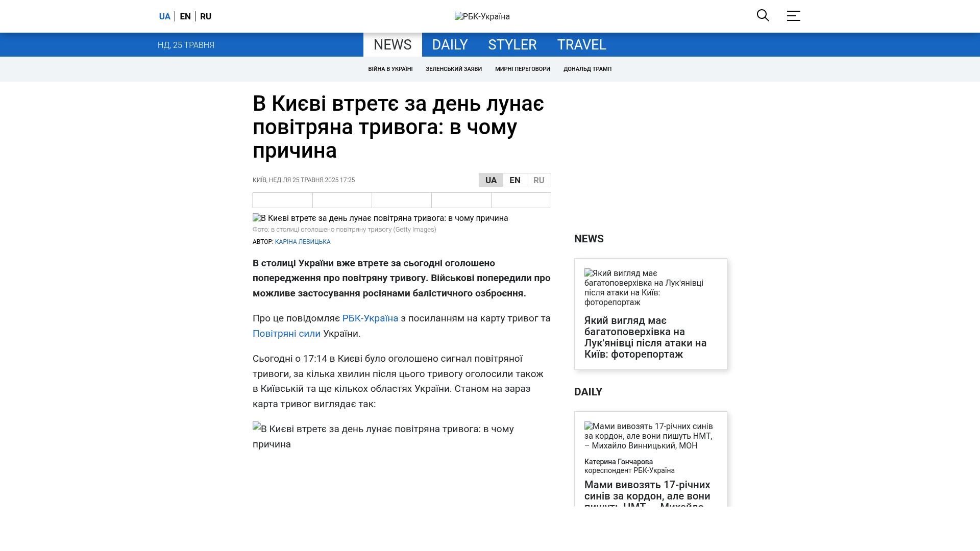Open the NEWS tab
The width and height of the screenshot is (980, 551).
tap(393, 45)
